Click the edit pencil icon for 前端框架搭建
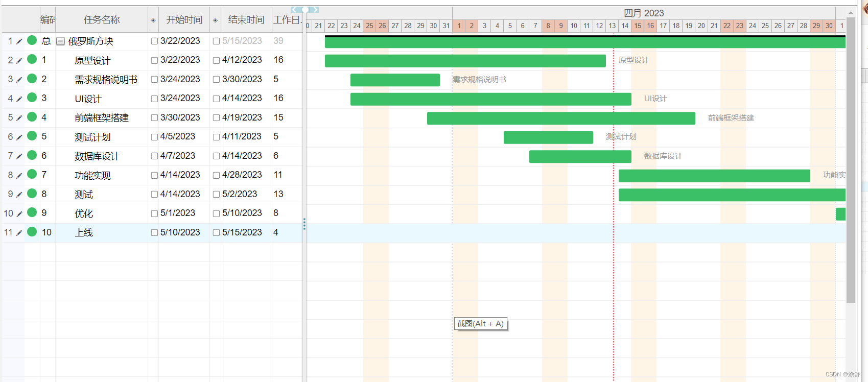This screenshot has height=382, width=868. tap(19, 118)
